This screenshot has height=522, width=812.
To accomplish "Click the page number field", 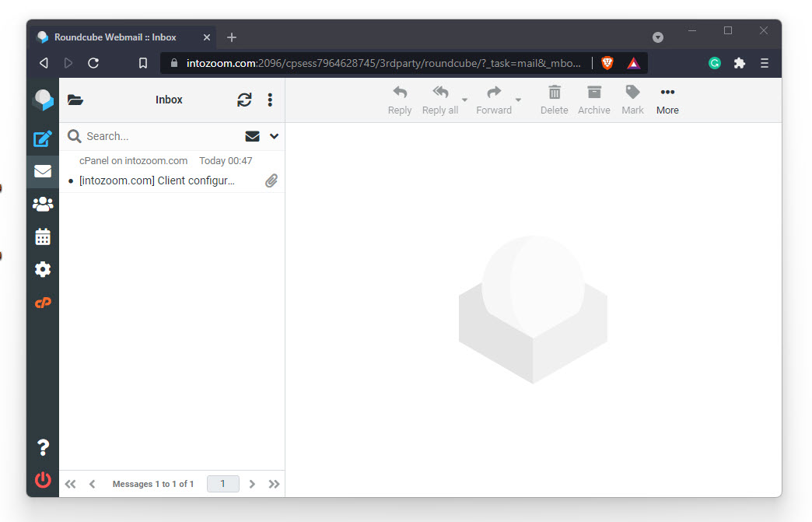I will pyautogui.click(x=223, y=484).
